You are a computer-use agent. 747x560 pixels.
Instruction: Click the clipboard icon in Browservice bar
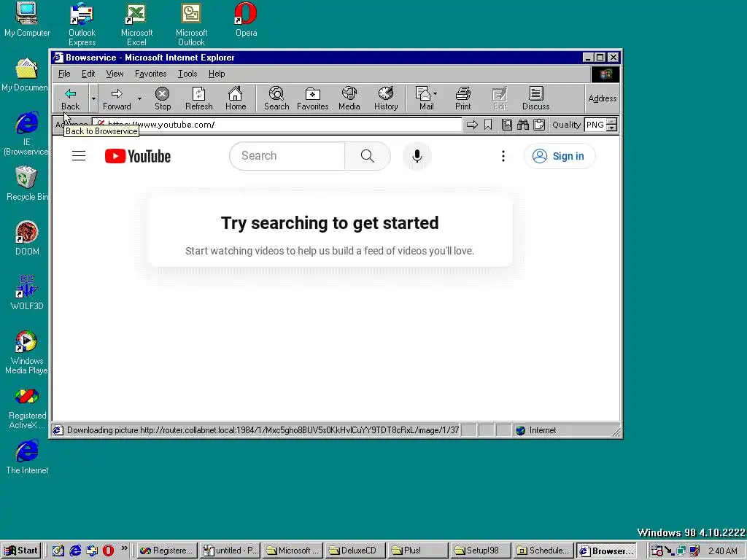(x=539, y=125)
